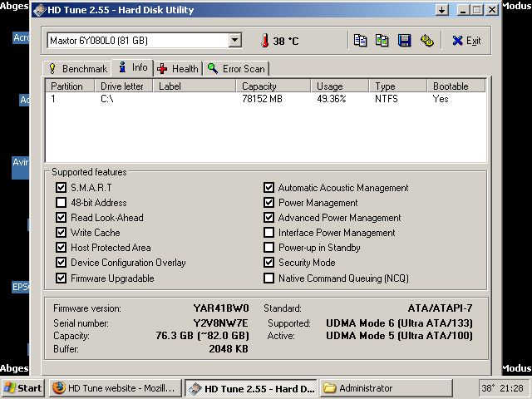Click the Drive letter column header

pos(124,86)
